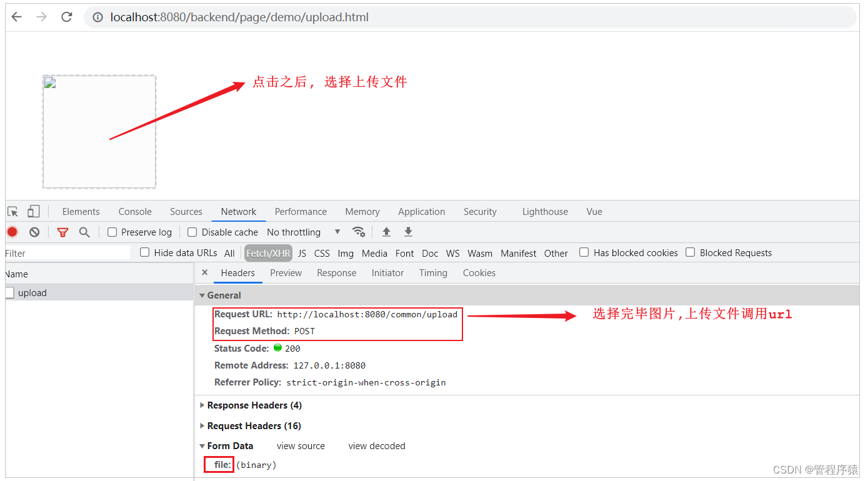Tick the Hide data URLs checkbox
This screenshot has height=481, width=868.
pos(145,252)
